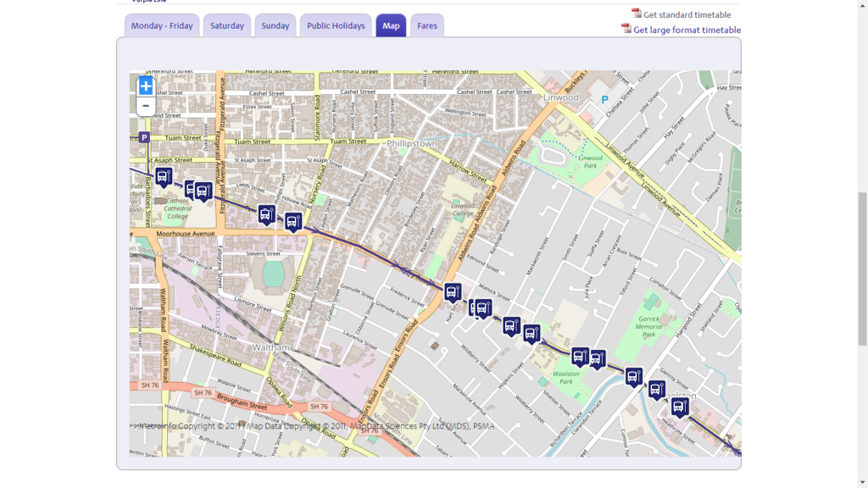The image size is (868, 488).
Task: Click the purple parking icon on Tuam Street
Action: click(x=144, y=138)
